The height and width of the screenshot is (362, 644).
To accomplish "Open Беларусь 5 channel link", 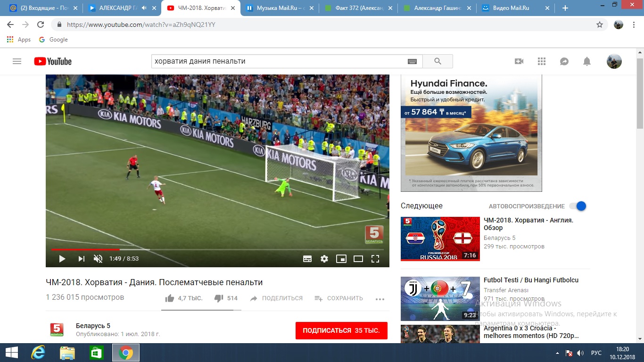I will [93, 326].
